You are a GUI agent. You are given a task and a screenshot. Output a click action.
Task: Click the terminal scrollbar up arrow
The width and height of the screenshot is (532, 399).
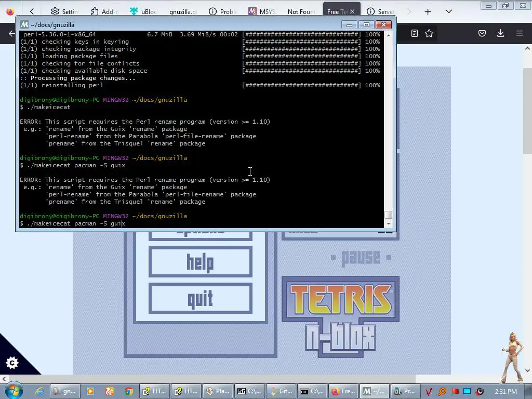point(389,35)
